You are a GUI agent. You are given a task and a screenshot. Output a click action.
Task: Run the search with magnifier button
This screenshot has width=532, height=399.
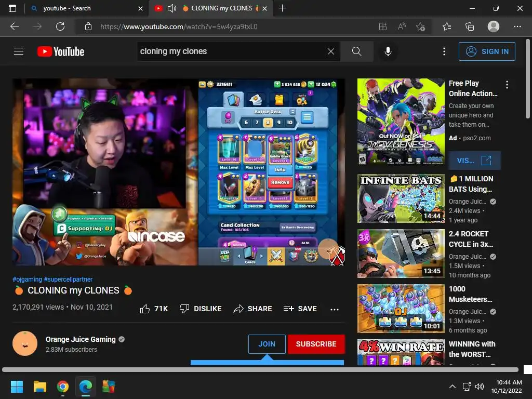pyautogui.click(x=356, y=51)
